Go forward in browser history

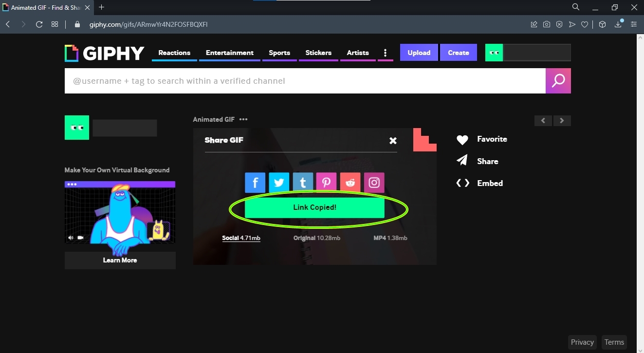tap(23, 24)
